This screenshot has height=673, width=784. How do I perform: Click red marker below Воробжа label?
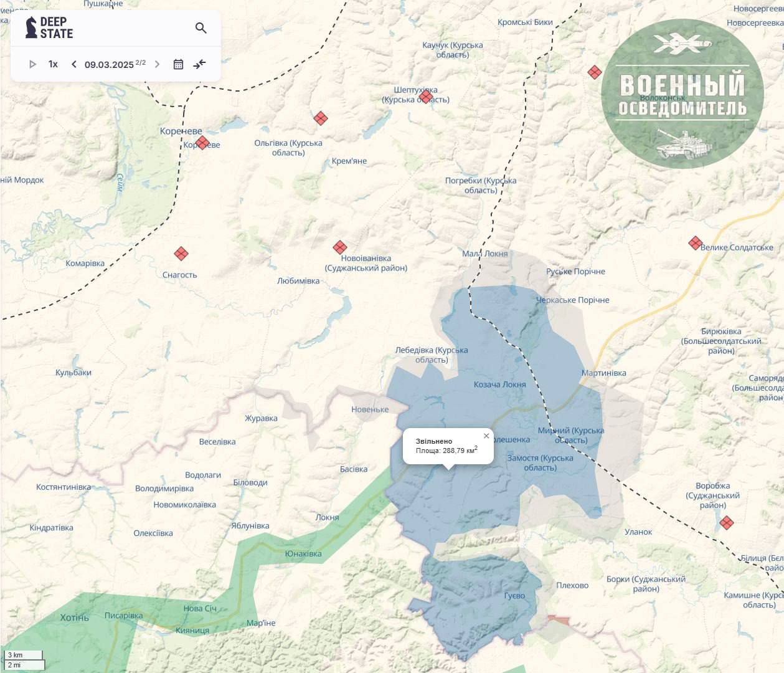tap(726, 522)
